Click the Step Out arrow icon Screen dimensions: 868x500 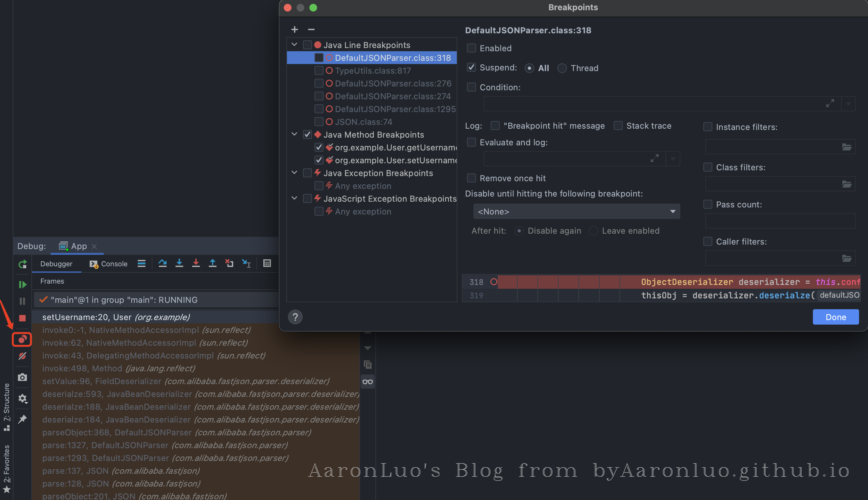tap(213, 263)
